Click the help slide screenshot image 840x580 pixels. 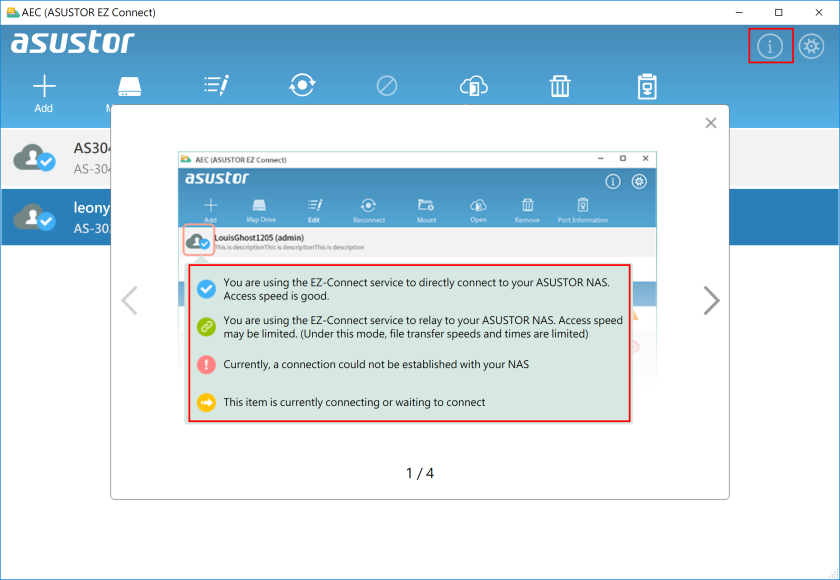417,288
